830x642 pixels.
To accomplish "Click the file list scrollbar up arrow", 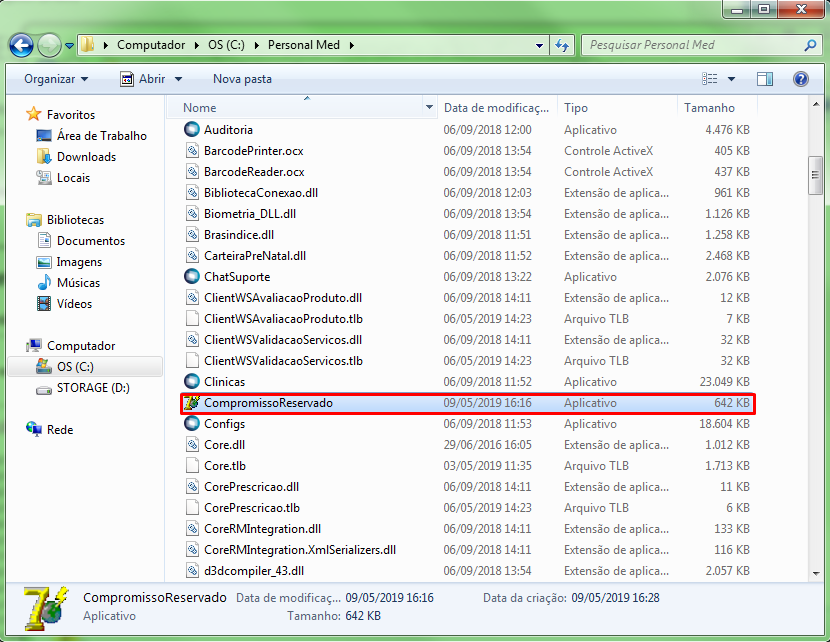I will coord(816,105).
